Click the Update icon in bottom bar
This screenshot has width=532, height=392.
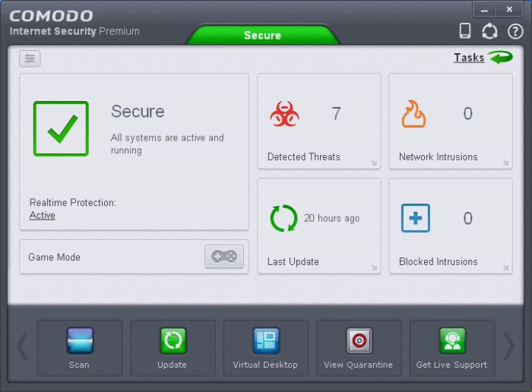(x=173, y=340)
